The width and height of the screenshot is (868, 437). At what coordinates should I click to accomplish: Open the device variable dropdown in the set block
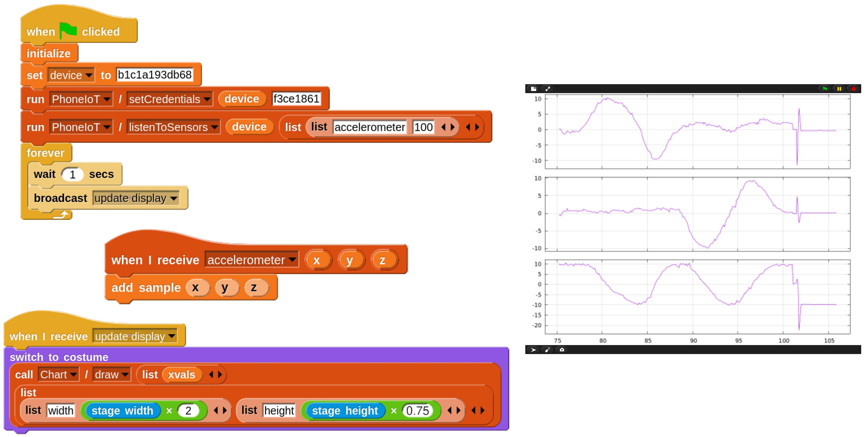click(89, 75)
